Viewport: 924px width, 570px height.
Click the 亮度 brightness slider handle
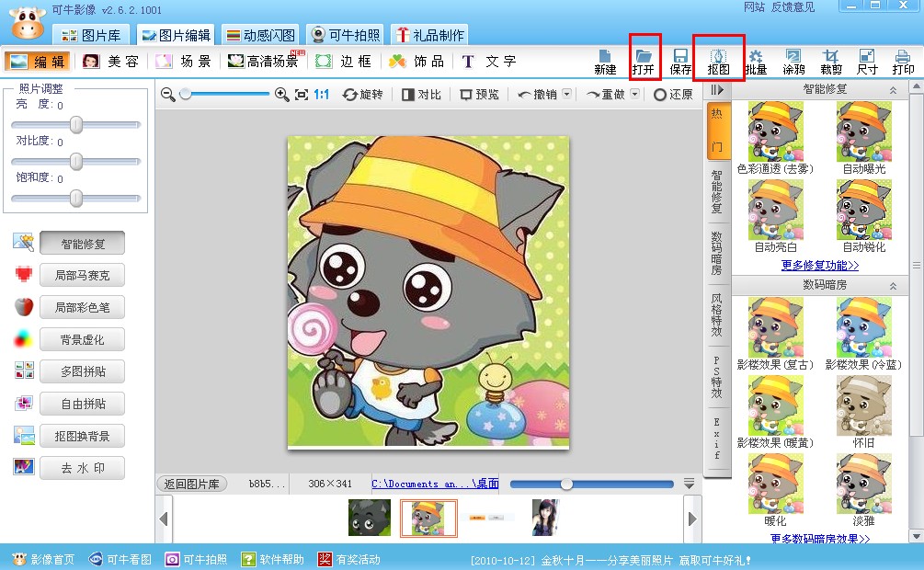pyautogui.click(x=76, y=124)
